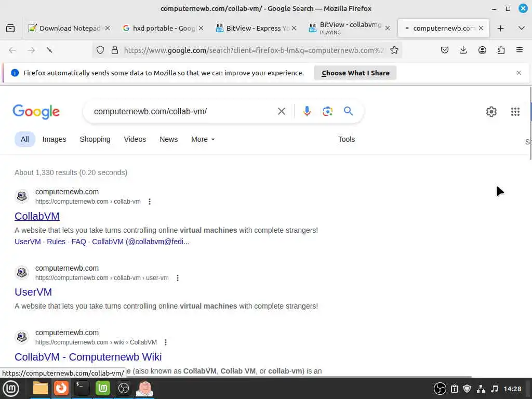This screenshot has height=399, width=532.
Task: Focus the Firefox address bar
Action: (x=252, y=50)
